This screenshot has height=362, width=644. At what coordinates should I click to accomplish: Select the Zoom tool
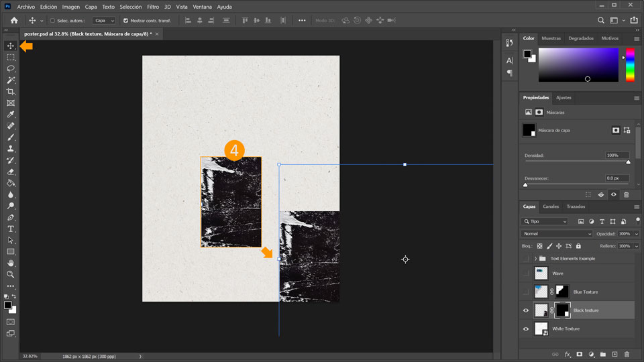pos(11,275)
